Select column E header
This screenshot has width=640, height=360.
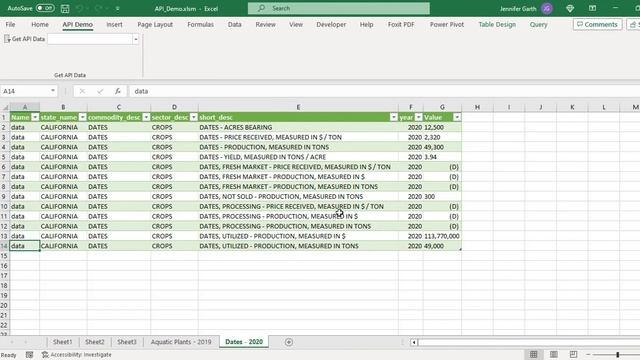tap(298, 107)
